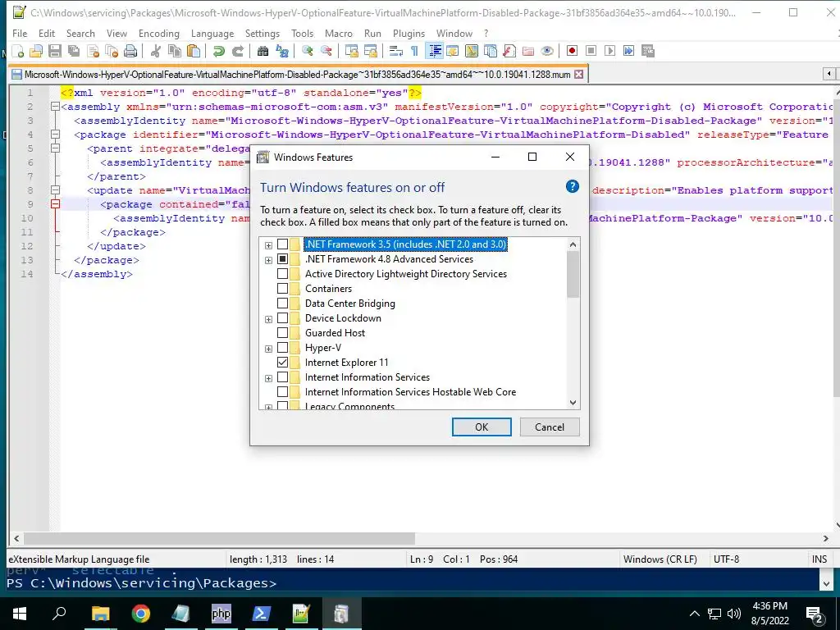
Task: Click the Monitoring eye icon
Action: click(x=547, y=51)
